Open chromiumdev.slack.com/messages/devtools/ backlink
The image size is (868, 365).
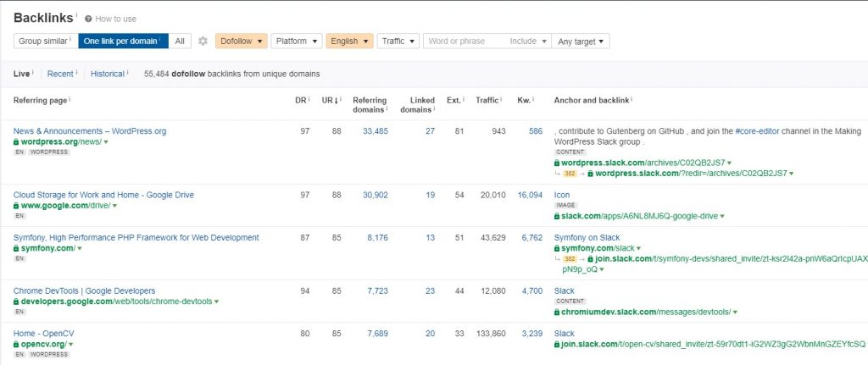tap(646, 312)
